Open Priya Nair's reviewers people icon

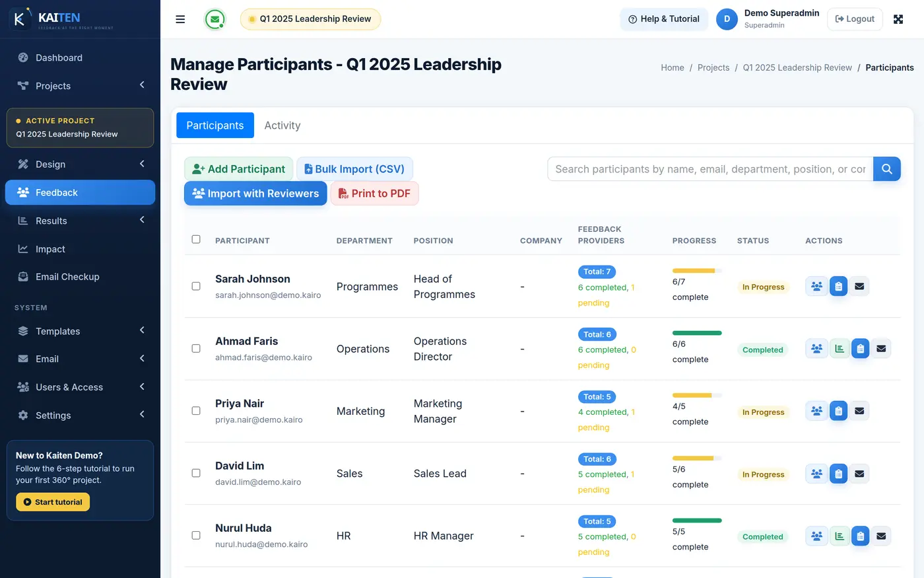click(816, 411)
